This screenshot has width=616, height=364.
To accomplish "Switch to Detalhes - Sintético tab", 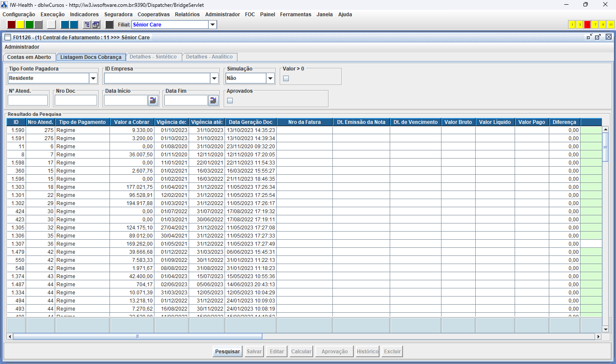I will (153, 57).
